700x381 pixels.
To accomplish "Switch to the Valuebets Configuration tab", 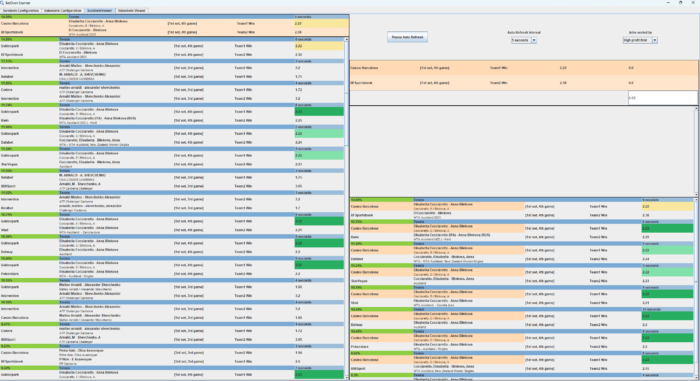I will point(62,10).
